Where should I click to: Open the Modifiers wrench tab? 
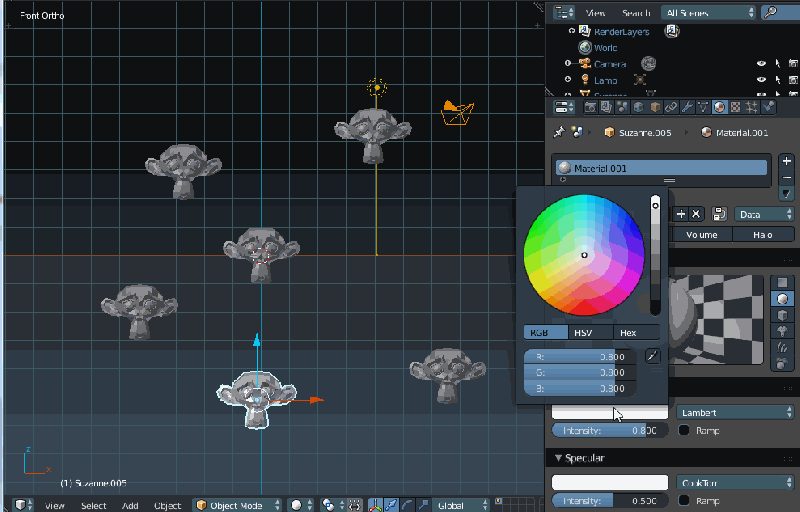pos(687,107)
